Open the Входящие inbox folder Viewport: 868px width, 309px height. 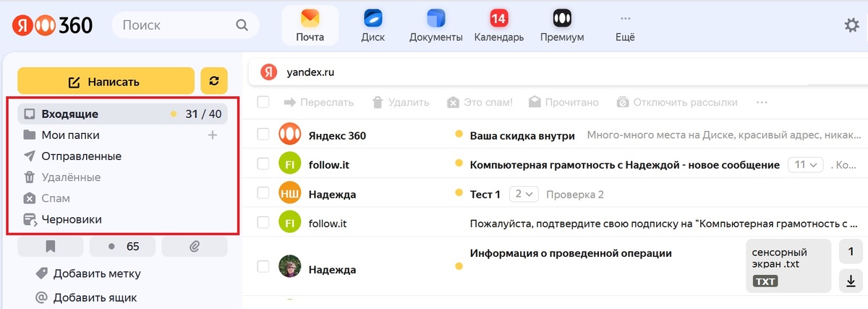[x=122, y=114]
